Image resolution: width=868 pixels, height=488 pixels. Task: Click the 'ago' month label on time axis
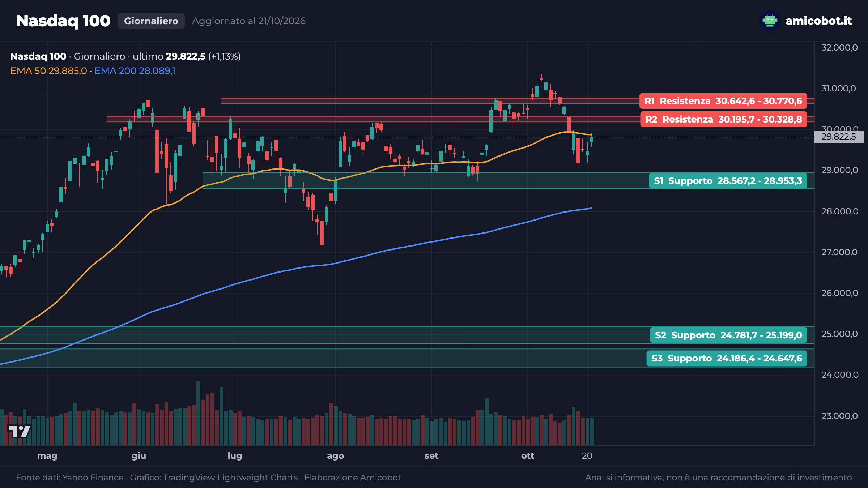point(335,456)
